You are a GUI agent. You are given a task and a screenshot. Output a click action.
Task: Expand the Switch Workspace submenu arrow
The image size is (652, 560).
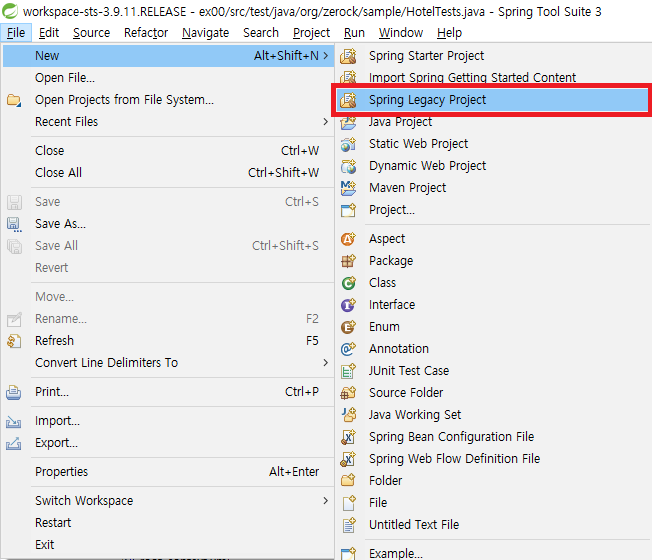(x=326, y=501)
